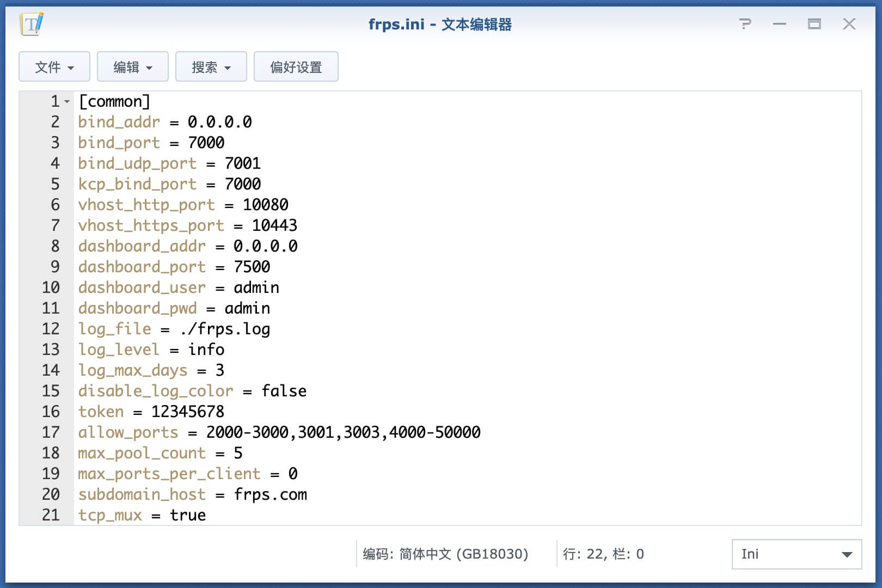Open the help question mark icon

tap(745, 24)
